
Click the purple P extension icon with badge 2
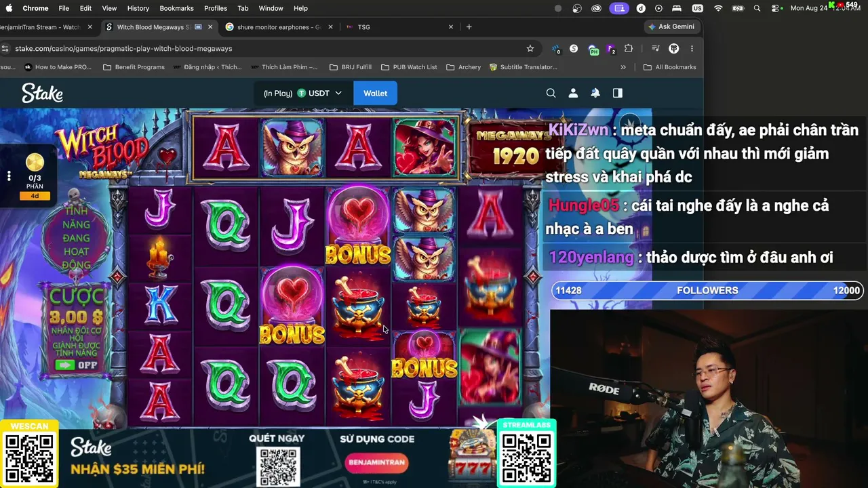point(611,49)
